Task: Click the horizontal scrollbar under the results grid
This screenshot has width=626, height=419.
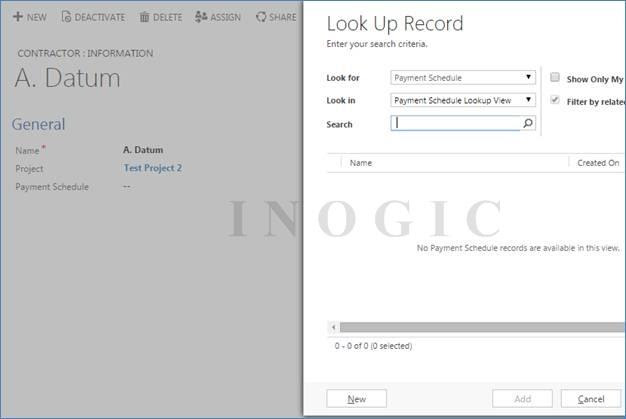Action: [x=481, y=328]
